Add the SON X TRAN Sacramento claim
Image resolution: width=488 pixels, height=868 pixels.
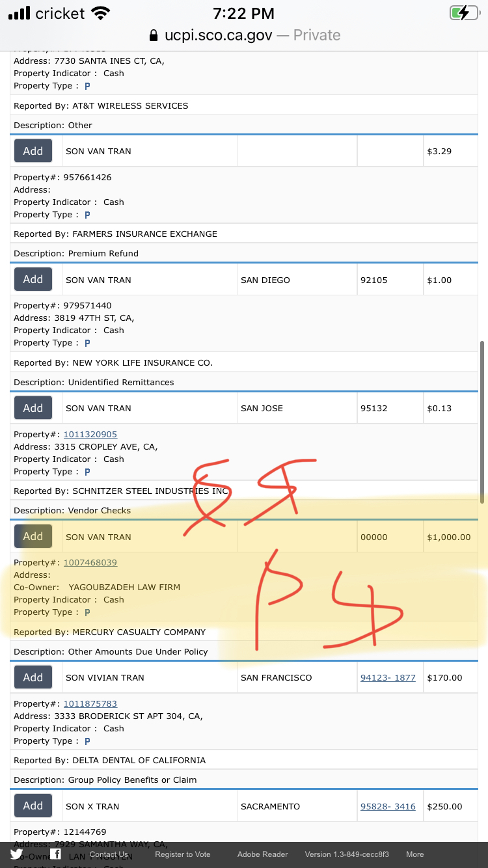point(33,806)
